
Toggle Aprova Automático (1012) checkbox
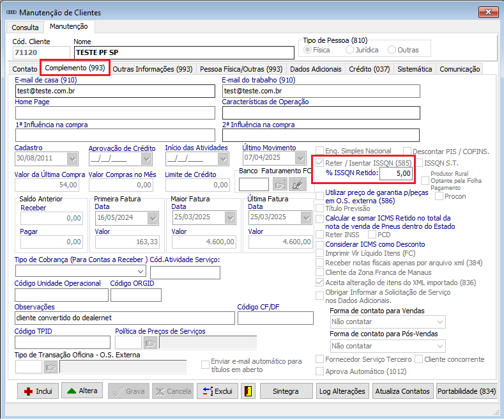319,371
